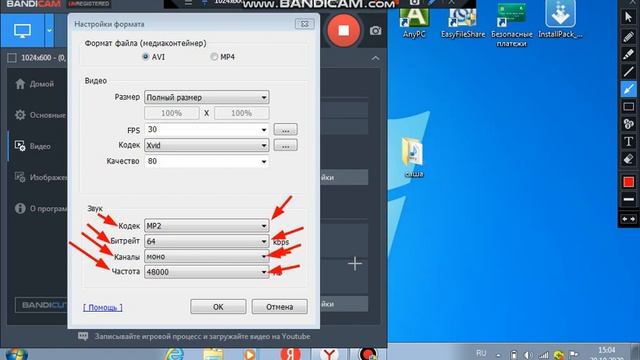Open the media player taskbar icon
This screenshot has width=640, height=360.
pyautogui.click(x=250, y=354)
